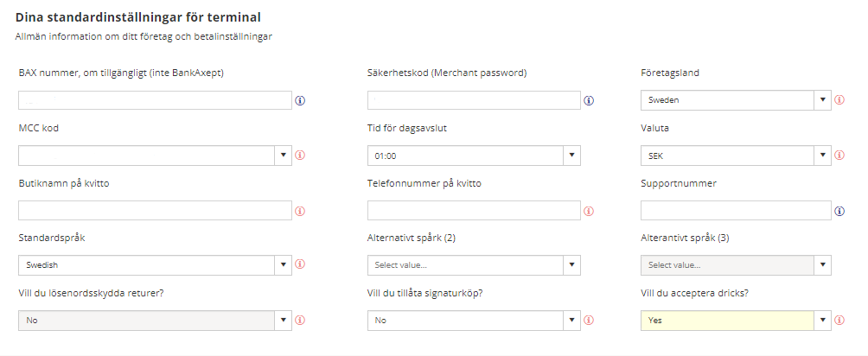This screenshot has height=356, width=868.
Task: Click the red info icon beside MCC kod
Action: tap(300, 155)
